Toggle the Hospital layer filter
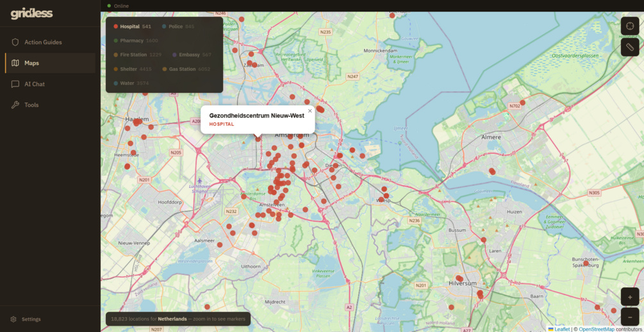 [132, 26]
